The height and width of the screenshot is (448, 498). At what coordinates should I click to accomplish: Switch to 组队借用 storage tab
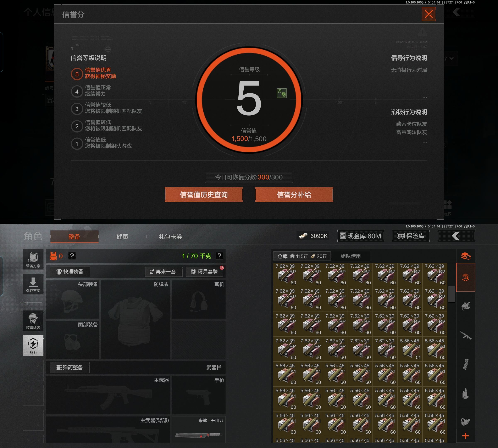coord(350,256)
